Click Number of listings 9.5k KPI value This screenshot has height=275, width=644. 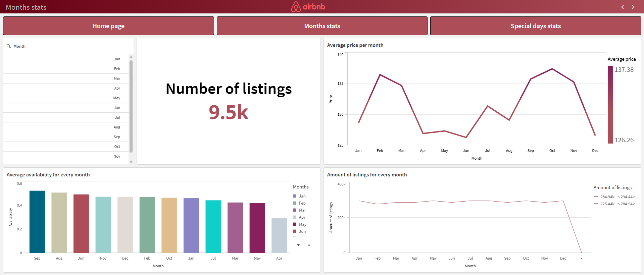(x=229, y=112)
